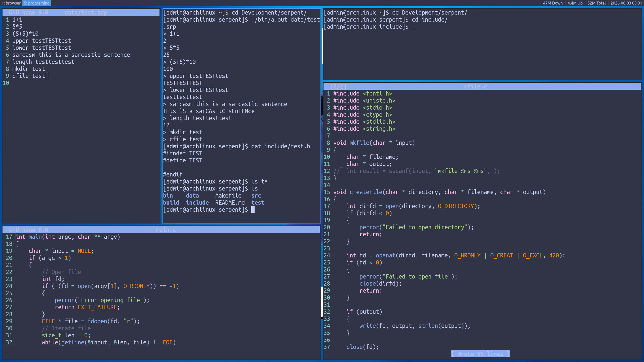Click 'char * input = NULL;' line in main.c

[61, 251]
